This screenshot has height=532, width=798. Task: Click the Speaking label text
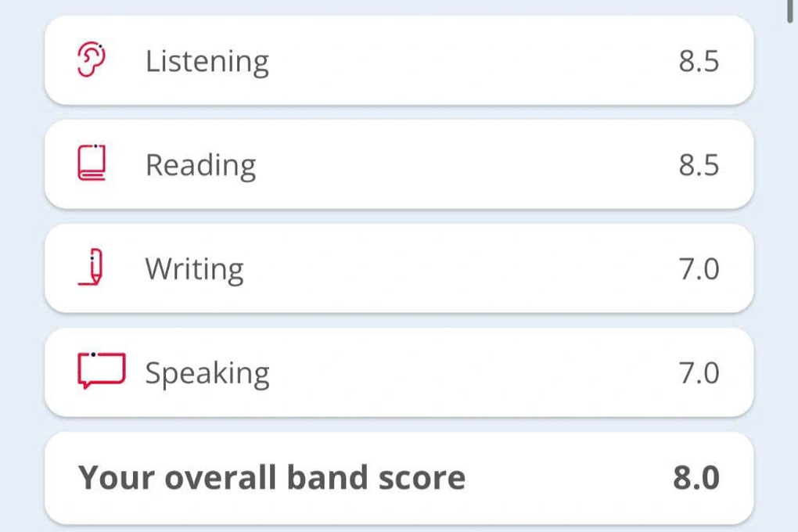click(x=207, y=372)
